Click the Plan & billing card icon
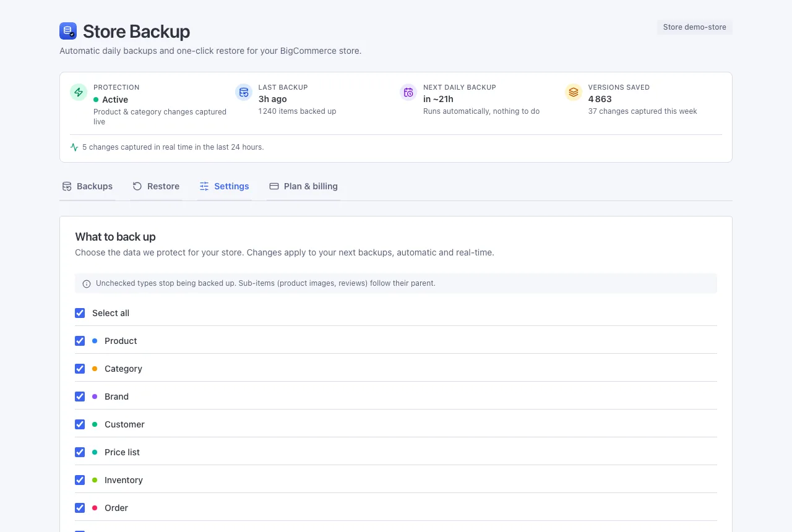 pyautogui.click(x=274, y=186)
